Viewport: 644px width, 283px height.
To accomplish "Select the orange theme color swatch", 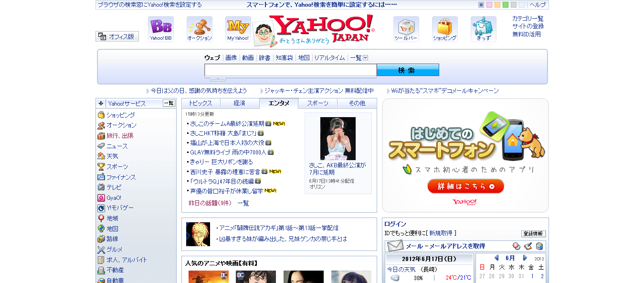I will pyautogui.click(x=497, y=5).
